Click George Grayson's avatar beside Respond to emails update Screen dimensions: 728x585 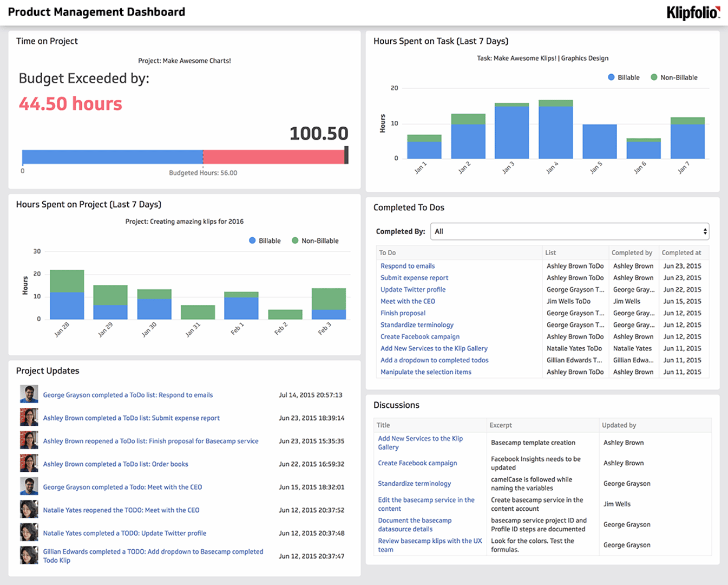tap(29, 394)
